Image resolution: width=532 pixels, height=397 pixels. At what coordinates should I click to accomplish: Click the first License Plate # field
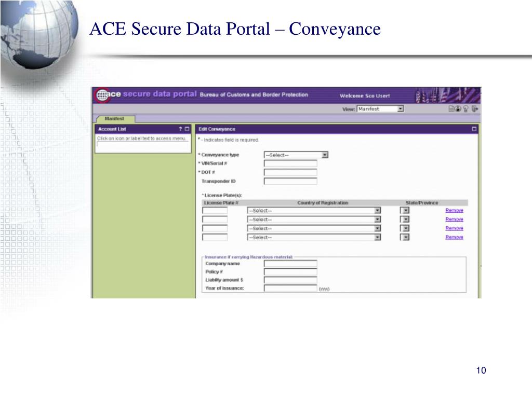[x=215, y=211]
